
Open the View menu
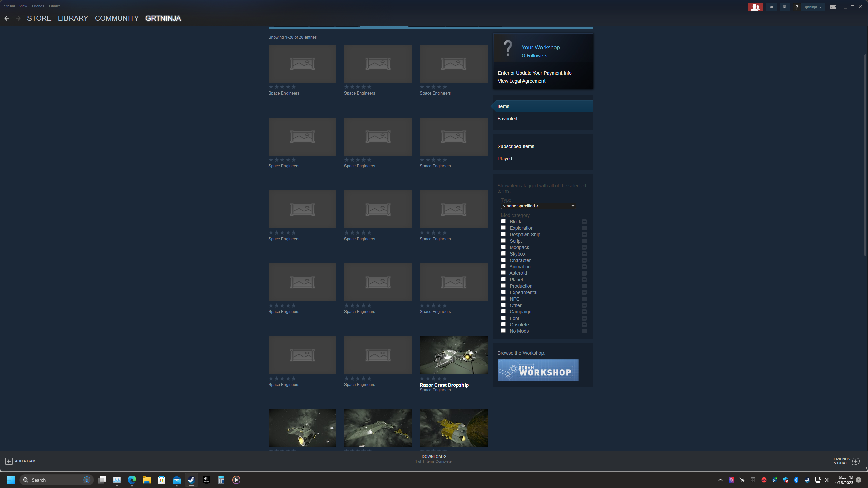click(x=23, y=6)
